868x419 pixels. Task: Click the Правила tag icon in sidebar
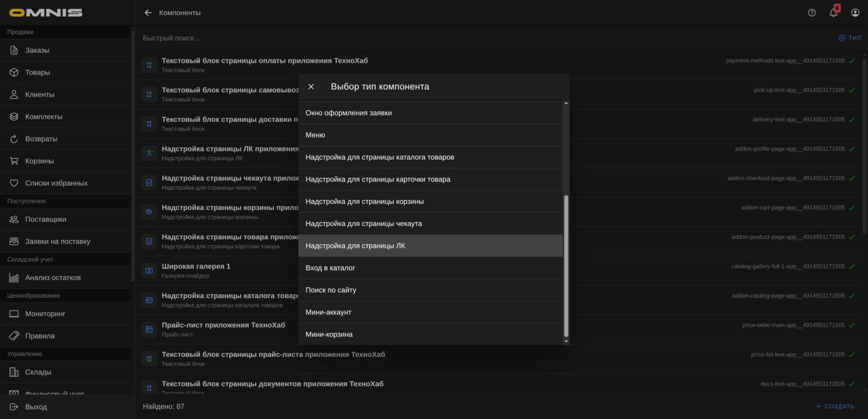14,336
